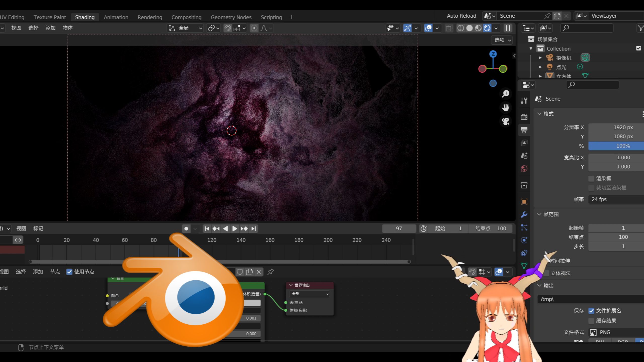
Task: Uncheck the 文件扩展名 checkbox
Action: click(x=591, y=311)
